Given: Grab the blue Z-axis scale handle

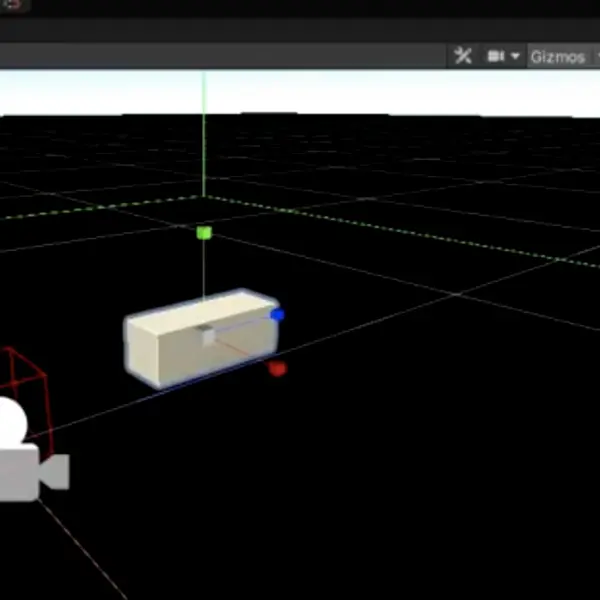Looking at the screenshot, I should pos(277,315).
